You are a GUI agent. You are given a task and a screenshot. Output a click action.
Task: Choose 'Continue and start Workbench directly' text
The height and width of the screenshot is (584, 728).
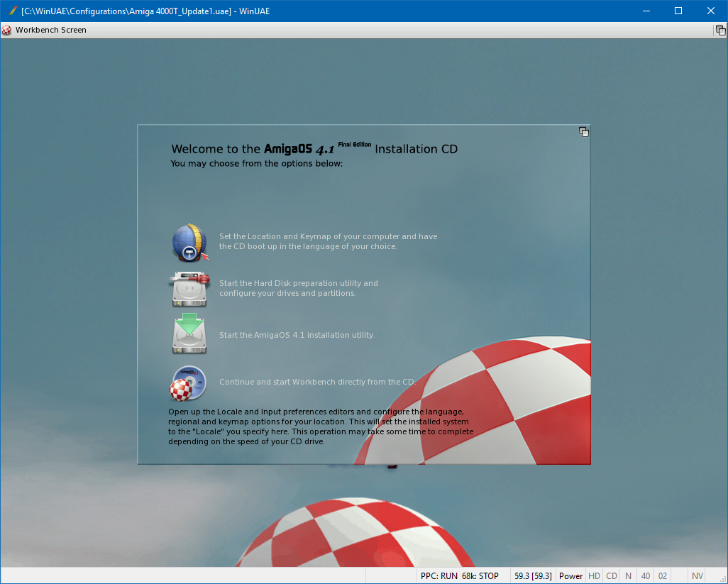(316, 382)
